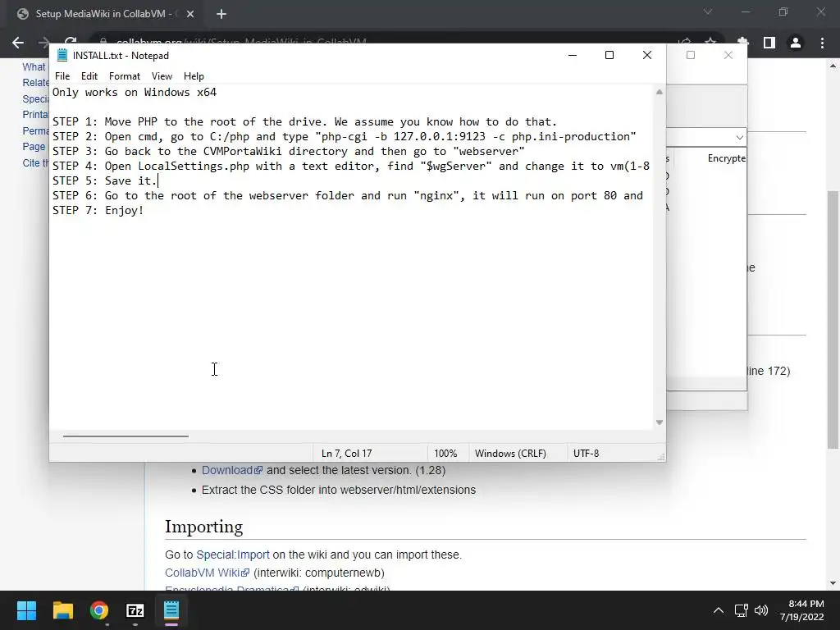Click the browser page scrollbar down arrow
This screenshot has width=840, height=630.
833,583
